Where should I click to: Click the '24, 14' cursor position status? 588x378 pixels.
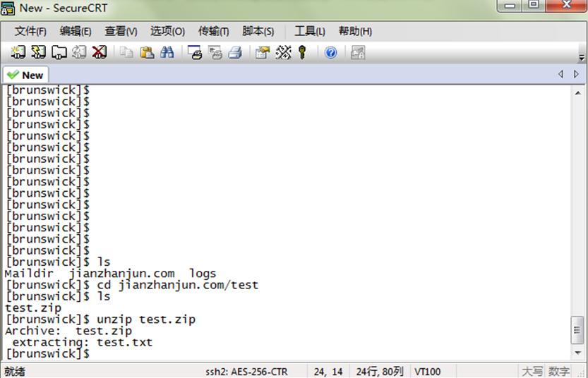[328, 372]
